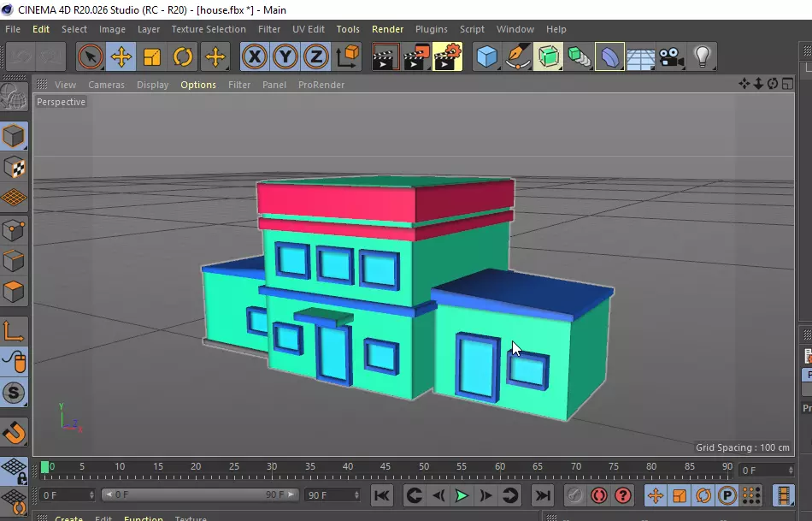Open viewport ProRender dropdown menu
The image size is (812, 521).
321,85
